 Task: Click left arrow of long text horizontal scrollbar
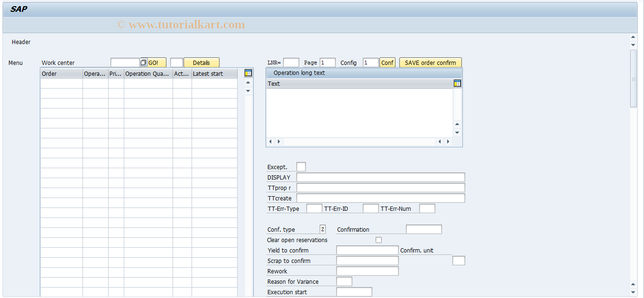(x=270, y=141)
